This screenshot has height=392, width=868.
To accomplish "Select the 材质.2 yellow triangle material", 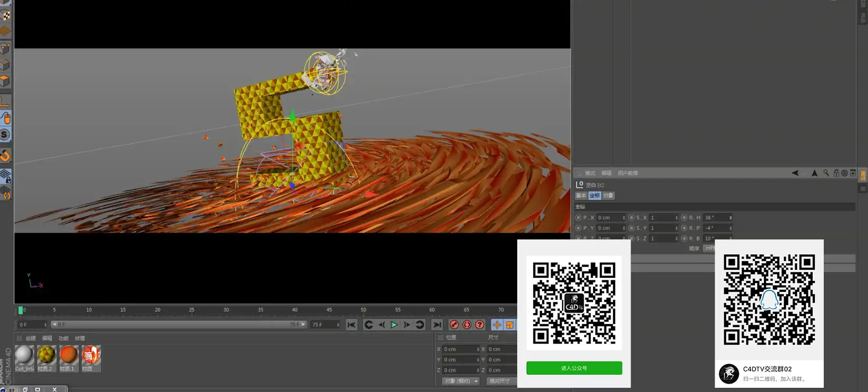I will [x=46, y=358].
